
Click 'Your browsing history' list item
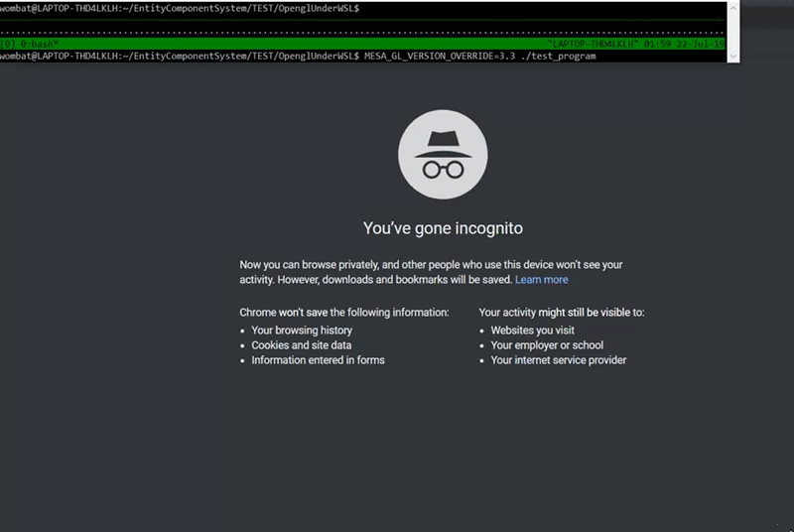[x=302, y=331]
